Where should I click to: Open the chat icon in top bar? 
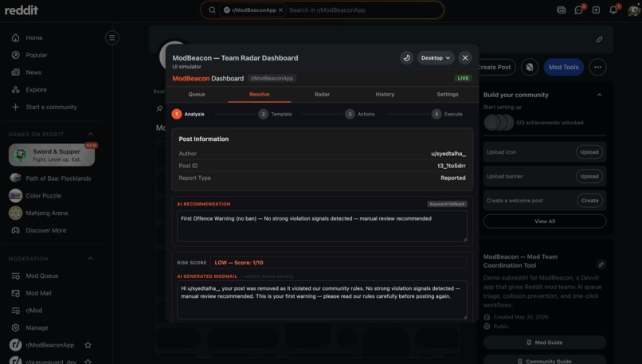(578, 10)
